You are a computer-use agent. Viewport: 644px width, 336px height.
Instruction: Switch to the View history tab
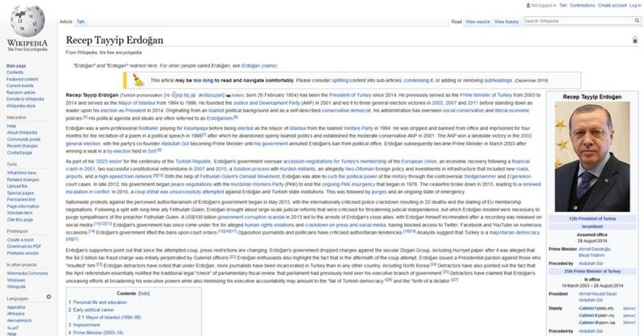506,21
